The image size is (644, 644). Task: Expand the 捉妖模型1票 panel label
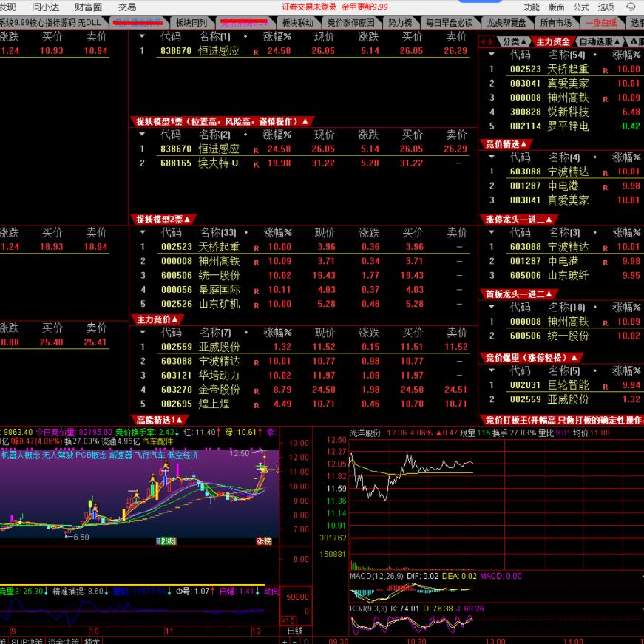click(223, 121)
